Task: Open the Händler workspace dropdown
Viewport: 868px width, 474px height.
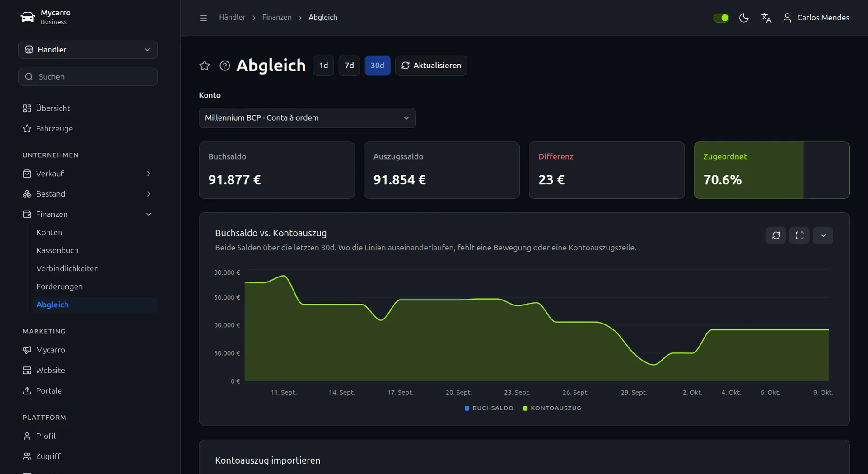Action: pyautogui.click(x=88, y=50)
